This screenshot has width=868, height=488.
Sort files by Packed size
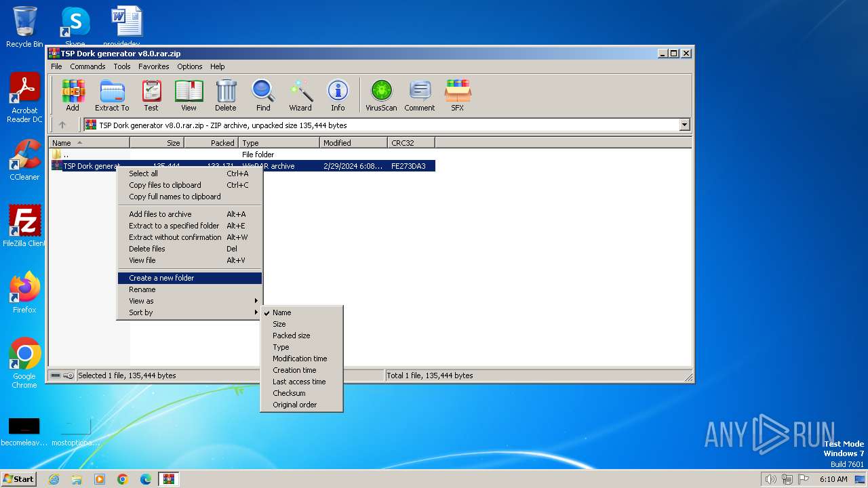[302, 335]
